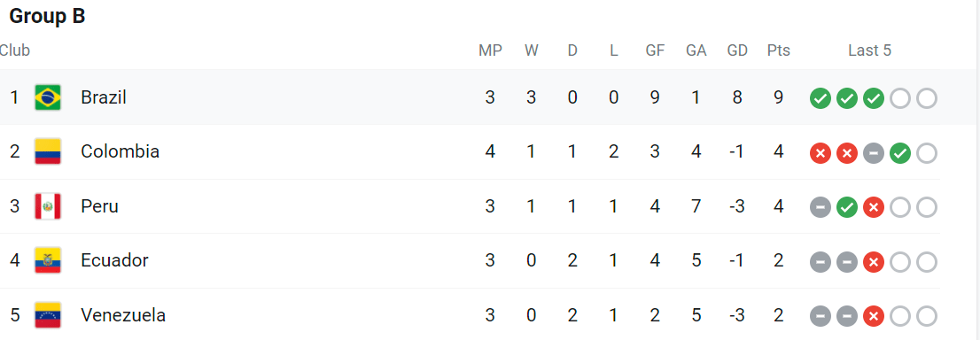Click Peru's gray draw icon
This screenshot has width=980, height=340.
coord(820,207)
